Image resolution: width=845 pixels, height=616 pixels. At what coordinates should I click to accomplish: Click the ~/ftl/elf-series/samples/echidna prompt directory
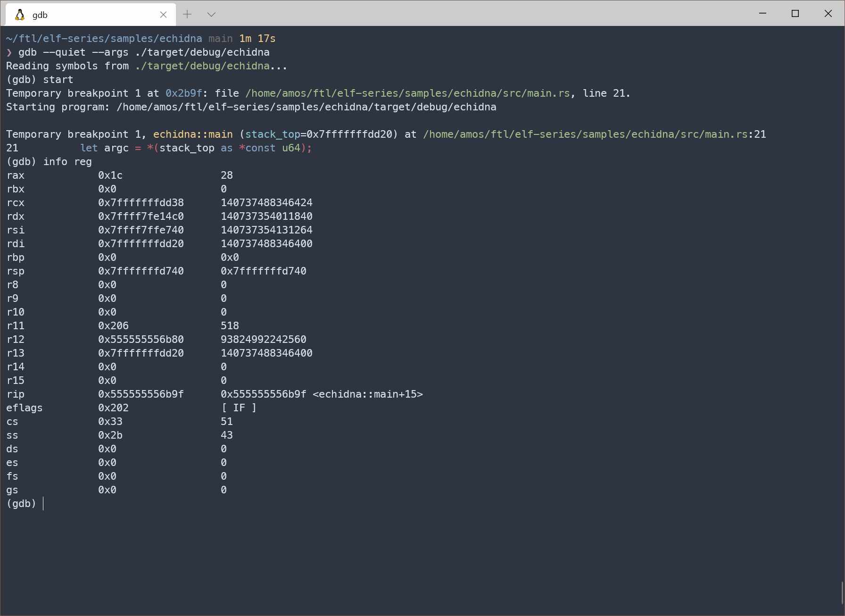coord(104,39)
